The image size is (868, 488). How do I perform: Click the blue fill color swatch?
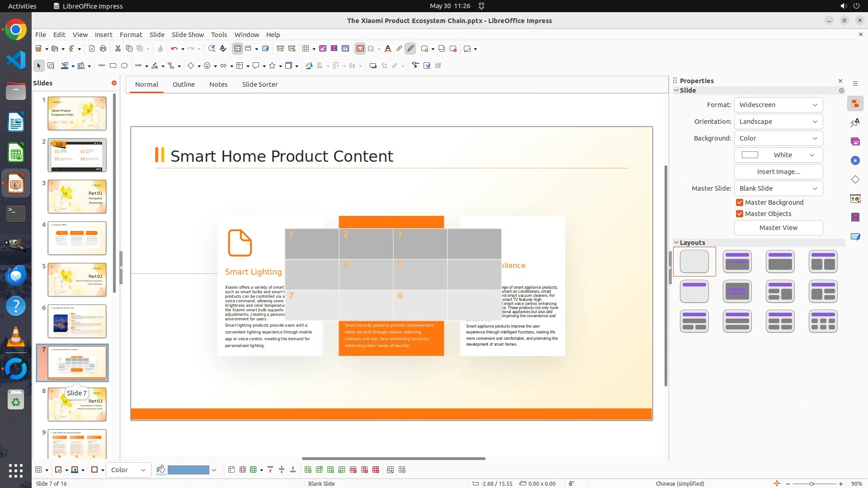pos(188,470)
